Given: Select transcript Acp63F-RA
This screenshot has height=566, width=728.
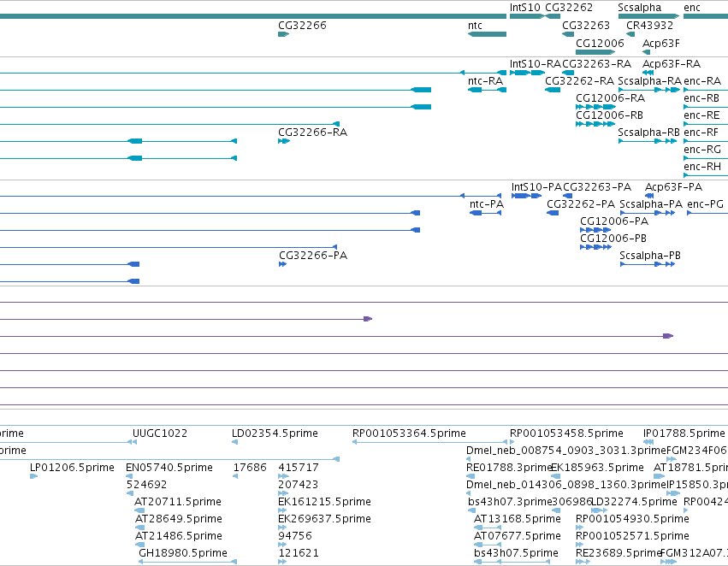Looking at the screenshot, I should (x=672, y=63).
